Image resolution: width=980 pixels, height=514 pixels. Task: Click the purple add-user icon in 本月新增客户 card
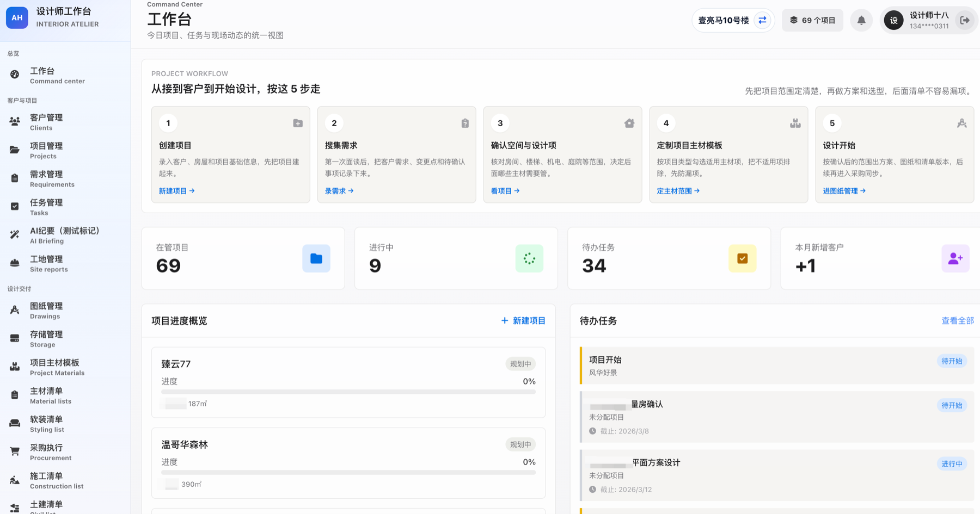[x=955, y=258]
